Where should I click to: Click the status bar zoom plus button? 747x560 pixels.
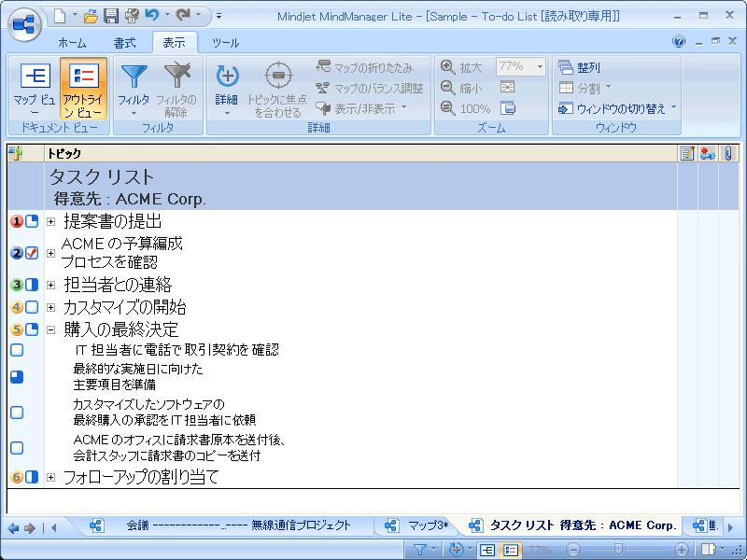pyautogui.click(x=682, y=550)
